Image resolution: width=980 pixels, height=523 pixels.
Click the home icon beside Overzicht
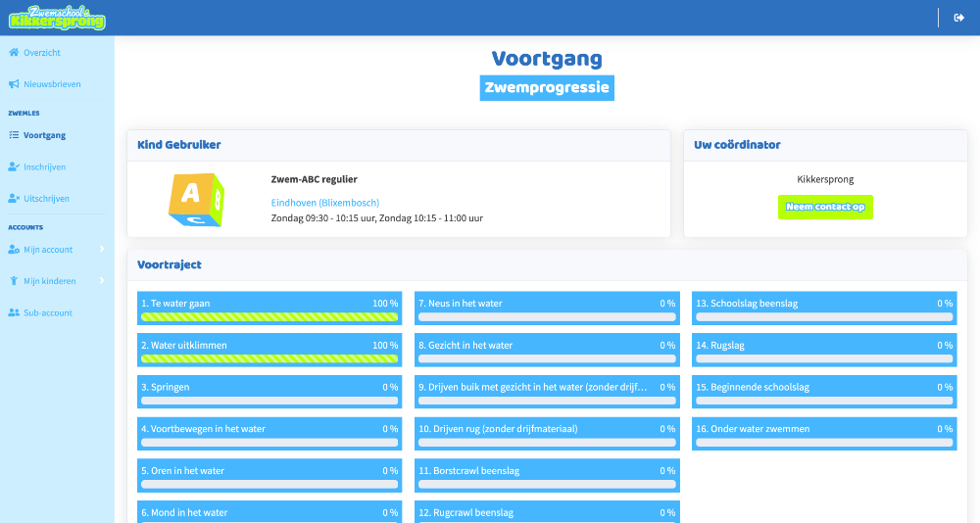pos(13,53)
